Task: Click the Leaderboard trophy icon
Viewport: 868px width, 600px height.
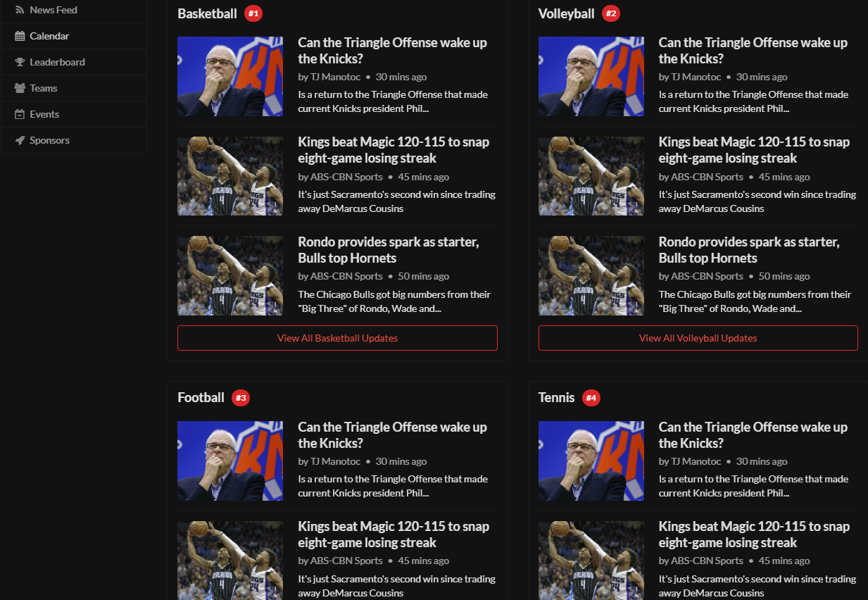Action: coord(20,62)
